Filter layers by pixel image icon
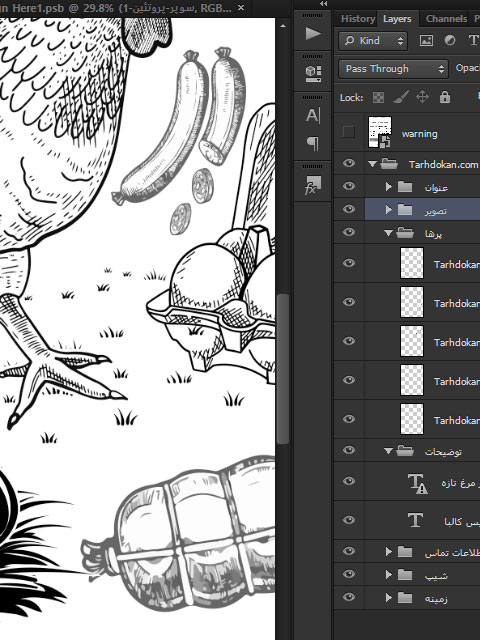 [426, 40]
